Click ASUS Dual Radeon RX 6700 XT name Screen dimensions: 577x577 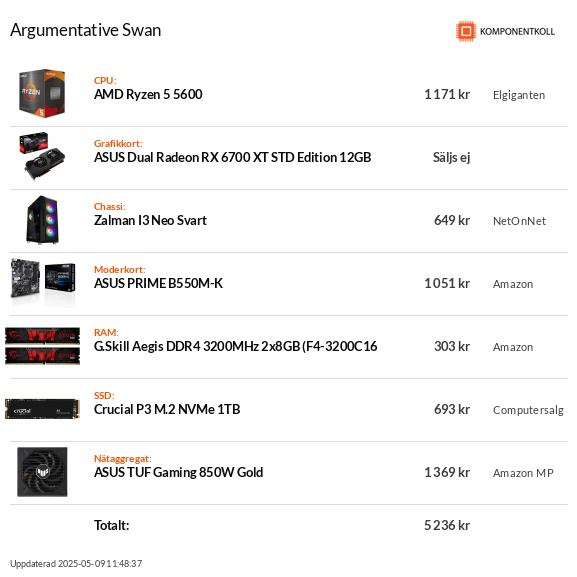(233, 157)
